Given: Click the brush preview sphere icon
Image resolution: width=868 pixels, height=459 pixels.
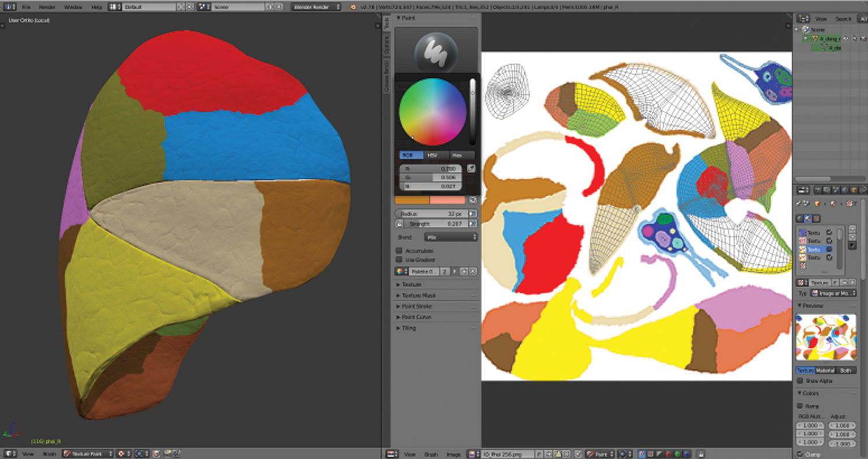Looking at the screenshot, I should pyautogui.click(x=436, y=52).
